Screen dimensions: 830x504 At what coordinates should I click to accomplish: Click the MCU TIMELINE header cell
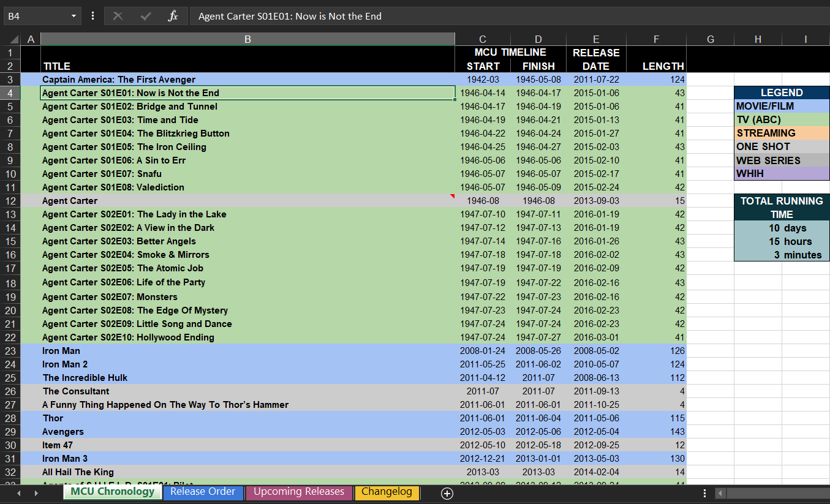click(x=510, y=53)
